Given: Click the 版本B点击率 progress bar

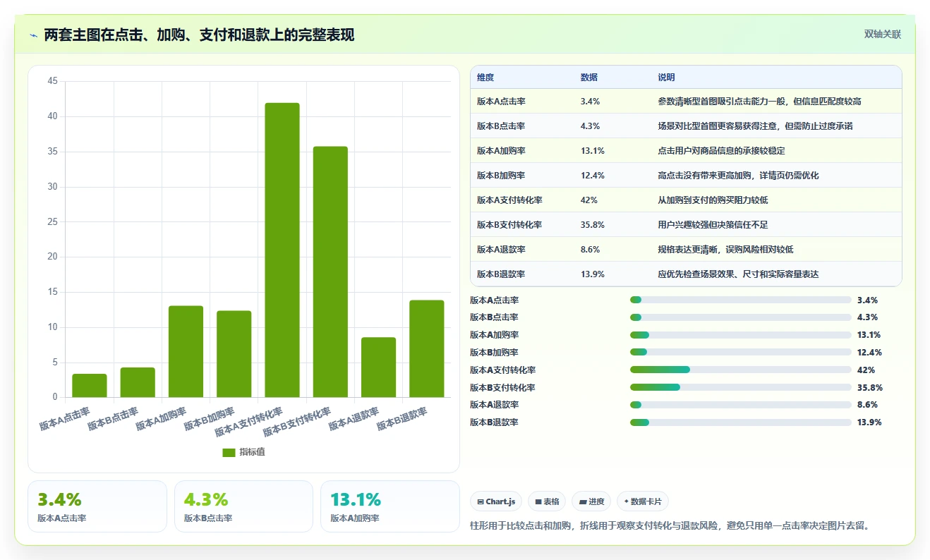Looking at the screenshot, I should pyautogui.click(x=740, y=317).
